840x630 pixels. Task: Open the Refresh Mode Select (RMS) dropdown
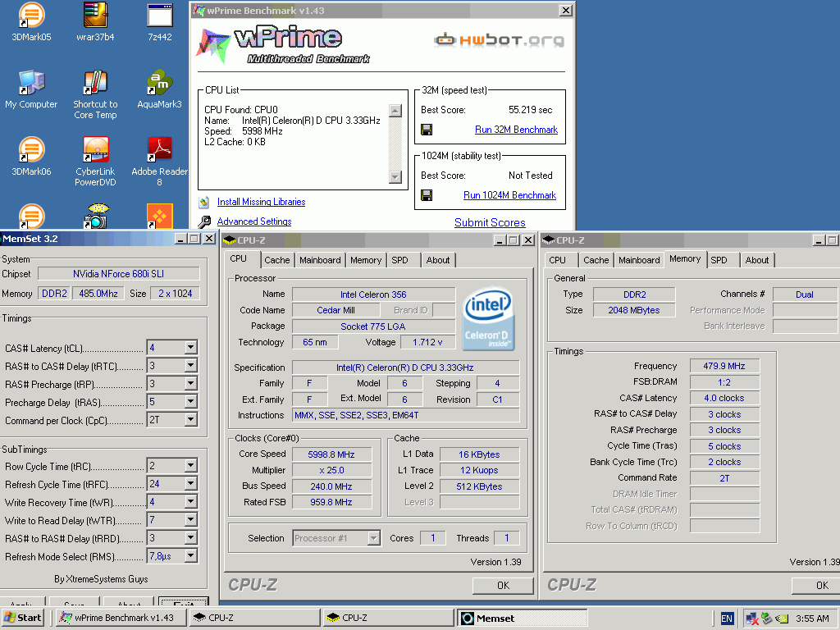click(x=190, y=556)
